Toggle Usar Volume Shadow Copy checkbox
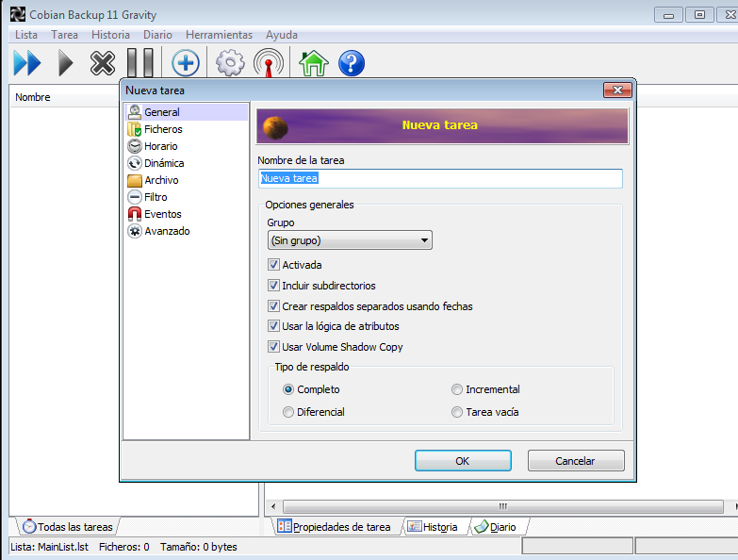This screenshot has height=560, width=738. (273, 347)
